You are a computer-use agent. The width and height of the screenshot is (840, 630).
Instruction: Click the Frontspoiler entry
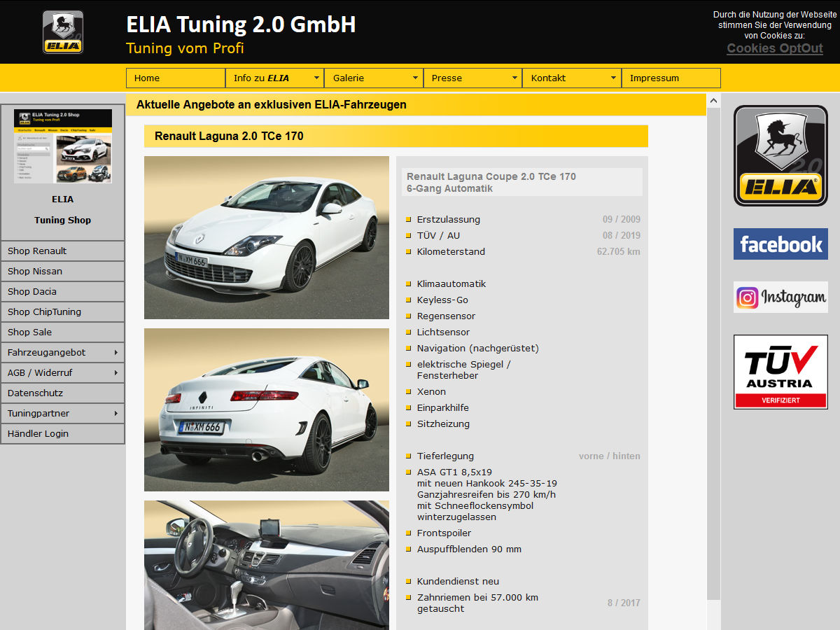tap(444, 533)
